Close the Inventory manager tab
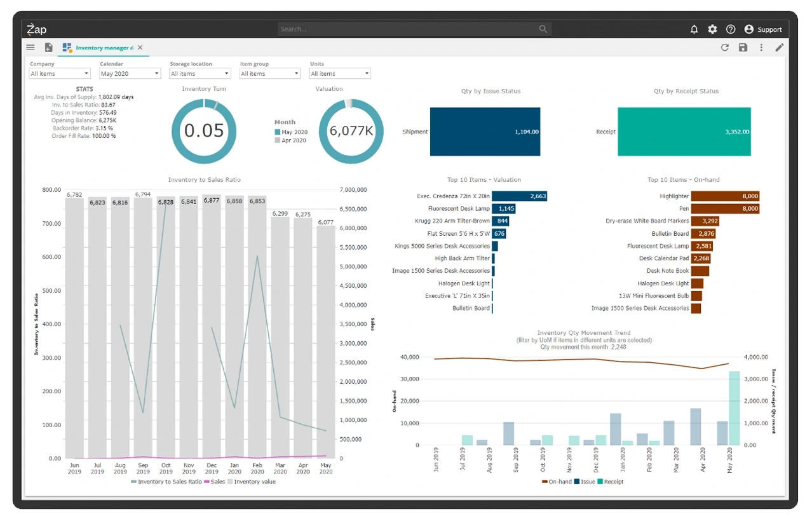 coord(140,48)
